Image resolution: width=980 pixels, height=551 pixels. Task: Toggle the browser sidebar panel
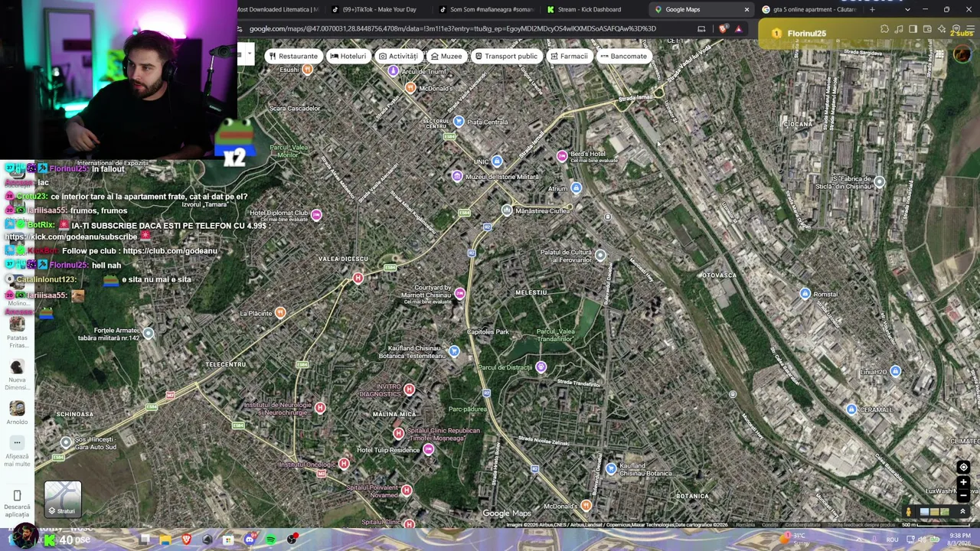tap(913, 29)
